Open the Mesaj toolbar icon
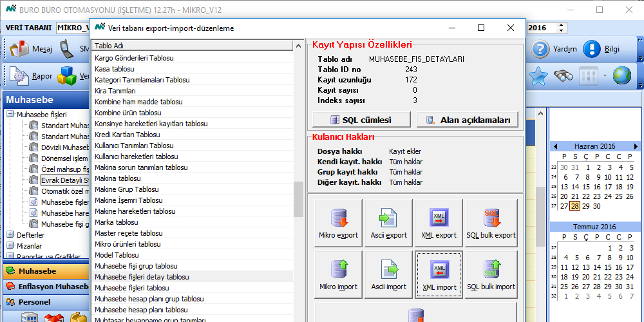The height and width of the screenshot is (322, 644). [x=31, y=49]
